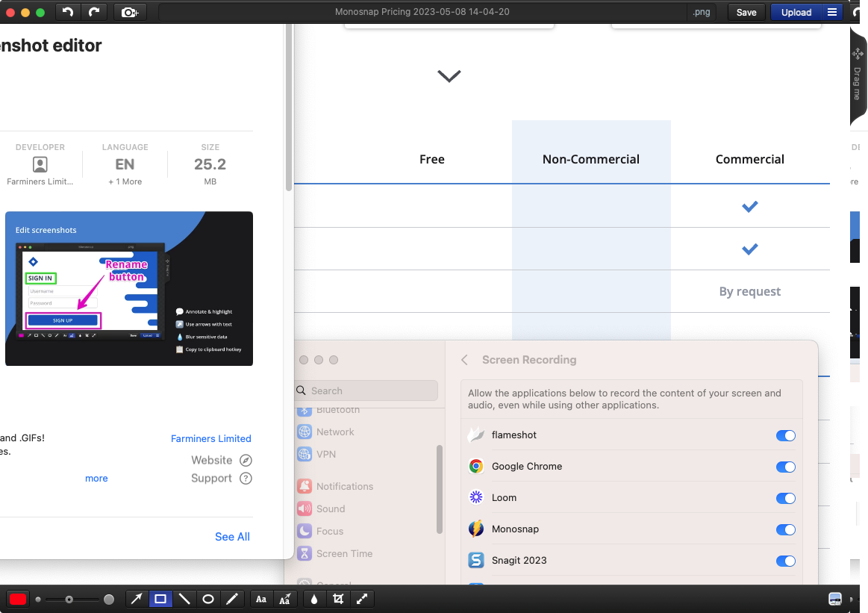Click the Monosnap app icon
Viewport: 868px width, 613px height.
tap(476, 529)
